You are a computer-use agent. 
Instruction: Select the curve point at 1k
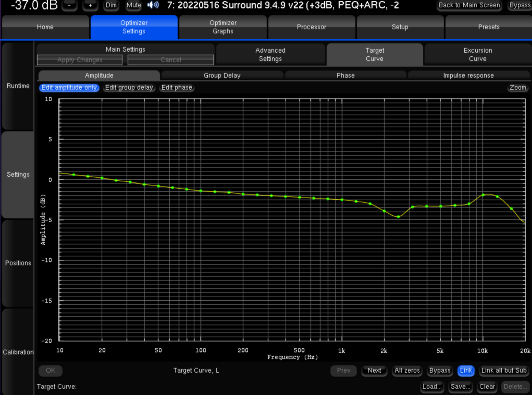342,200
